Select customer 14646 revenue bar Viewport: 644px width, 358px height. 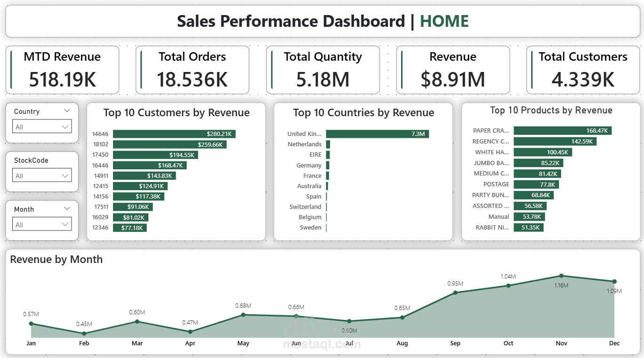[x=174, y=134]
